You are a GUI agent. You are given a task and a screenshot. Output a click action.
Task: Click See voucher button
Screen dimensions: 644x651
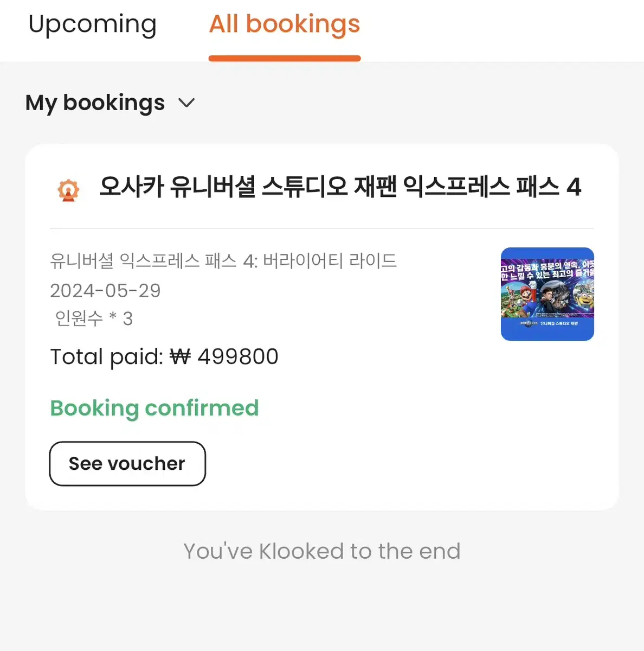tap(127, 464)
